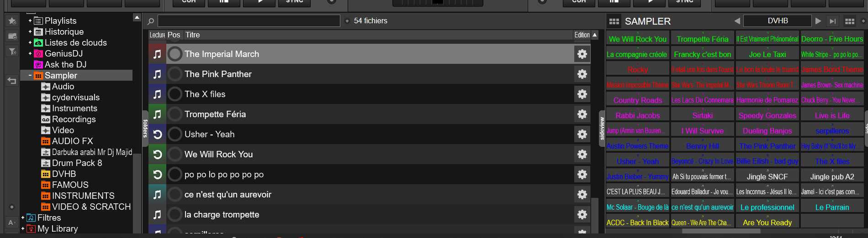Viewport: 868px width, 238px height.
Task: Open the DVHB sampler bank dropdown
Action: coord(778,21)
